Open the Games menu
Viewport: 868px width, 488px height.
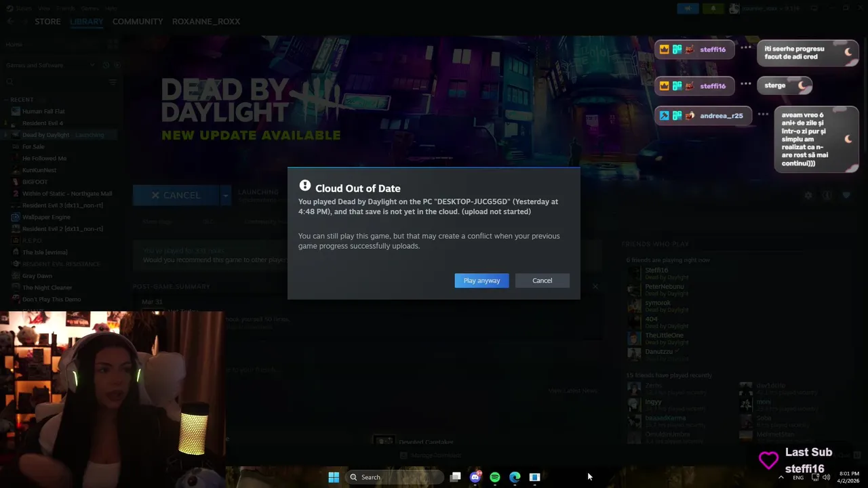[x=90, y=8]
